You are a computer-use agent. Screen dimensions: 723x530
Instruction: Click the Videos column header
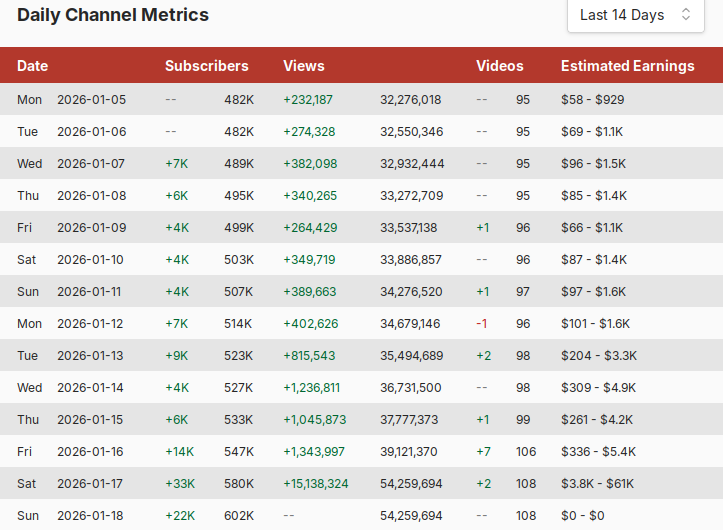pos(500,66)
